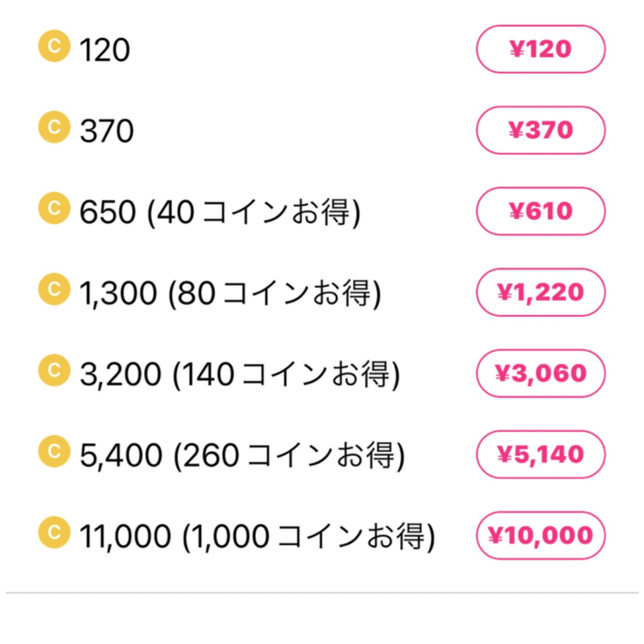Screen dimensions: 644x644
Task: Choose the ¥5,140 price button
Action: point(540,454)
